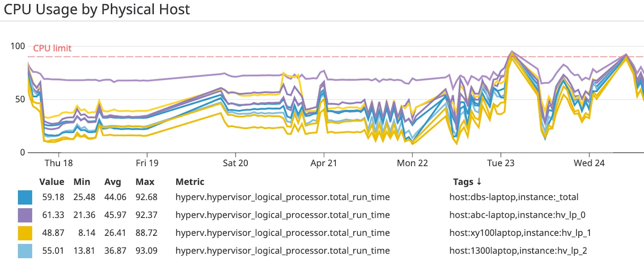Sort legend by the Tags column arrow
The width and height of the screenshot is (644, 260).
(x=479, y=182)
